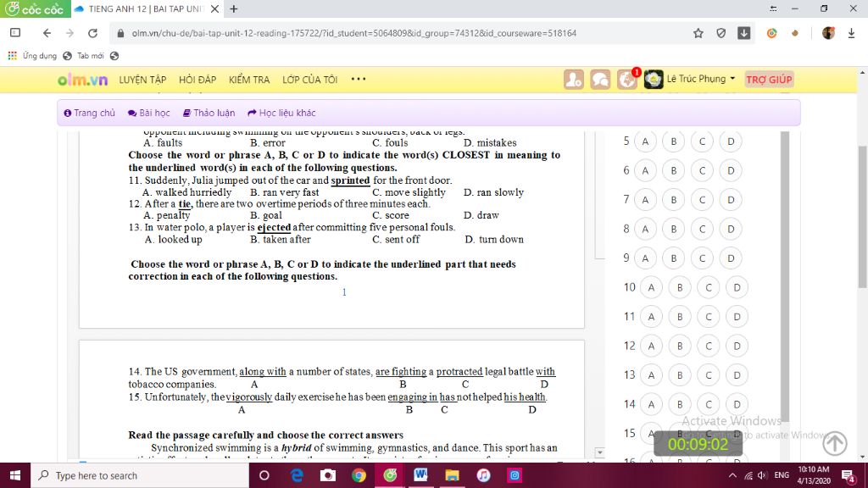Image resolution: width=868 pixels, height=488 pixels.
Task: Open Windows action center notifications
Action: click(x=849, y=475)
